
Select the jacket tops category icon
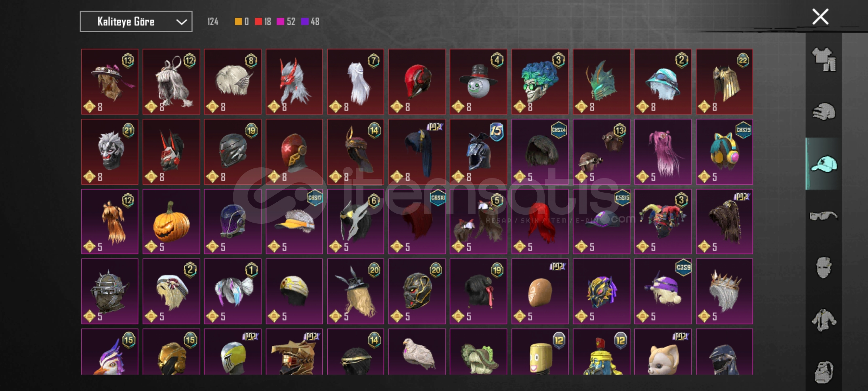[824, 320]
